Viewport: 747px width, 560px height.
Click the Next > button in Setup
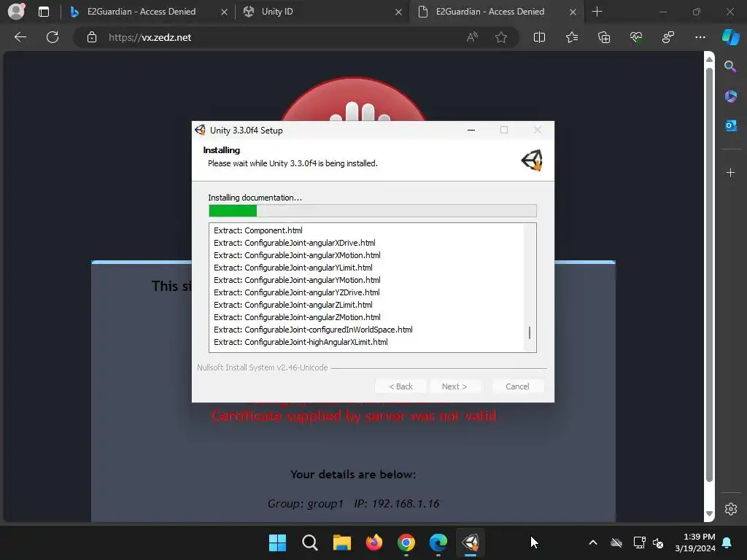click(x=454, y=386)
